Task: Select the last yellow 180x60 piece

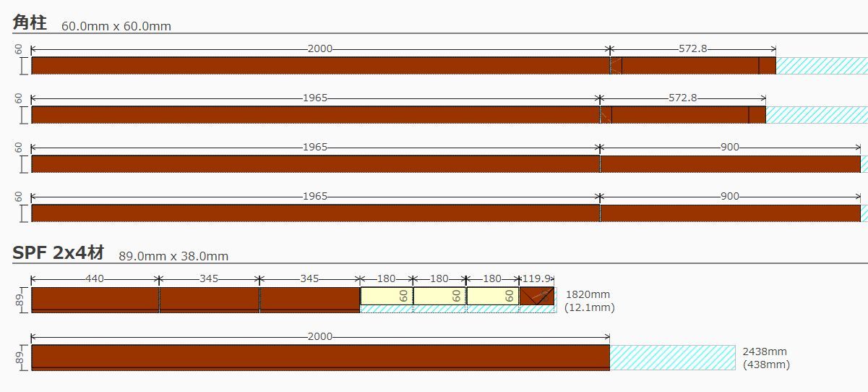Action: 492,296
